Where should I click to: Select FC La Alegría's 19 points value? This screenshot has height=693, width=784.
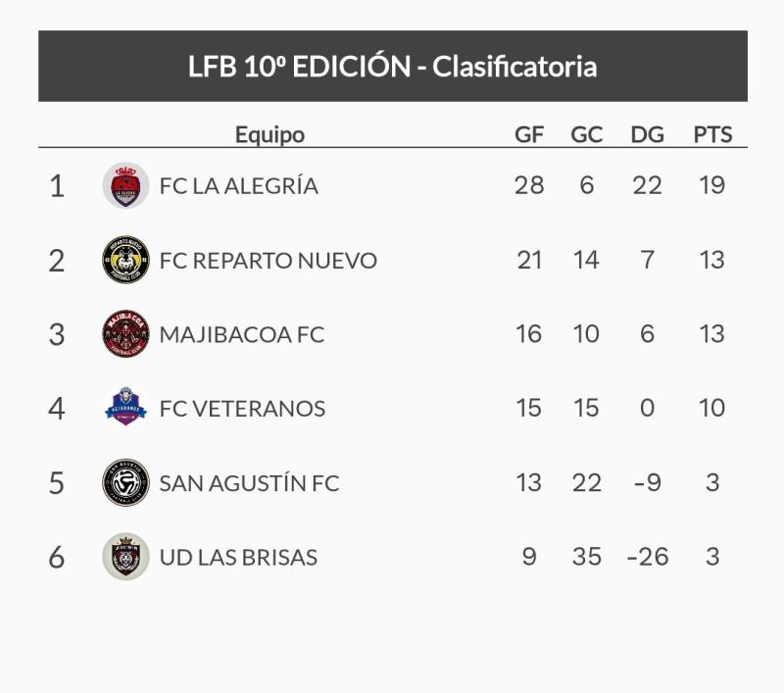712,185
